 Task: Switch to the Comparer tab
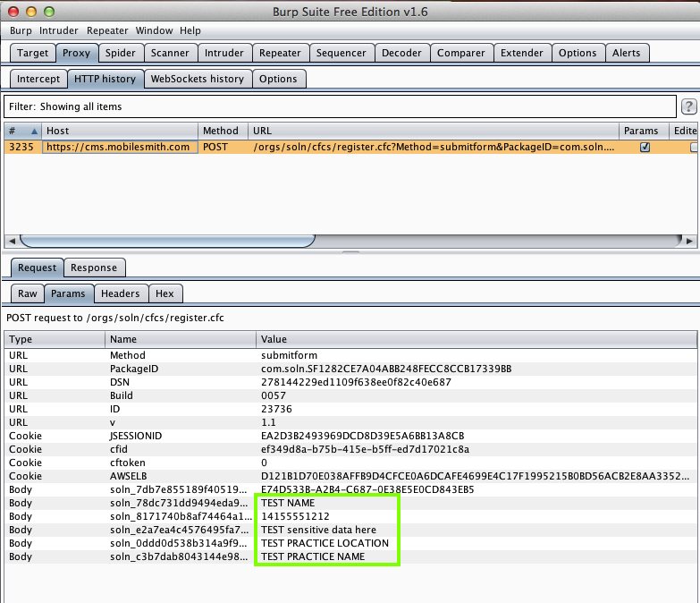(460, 53)
